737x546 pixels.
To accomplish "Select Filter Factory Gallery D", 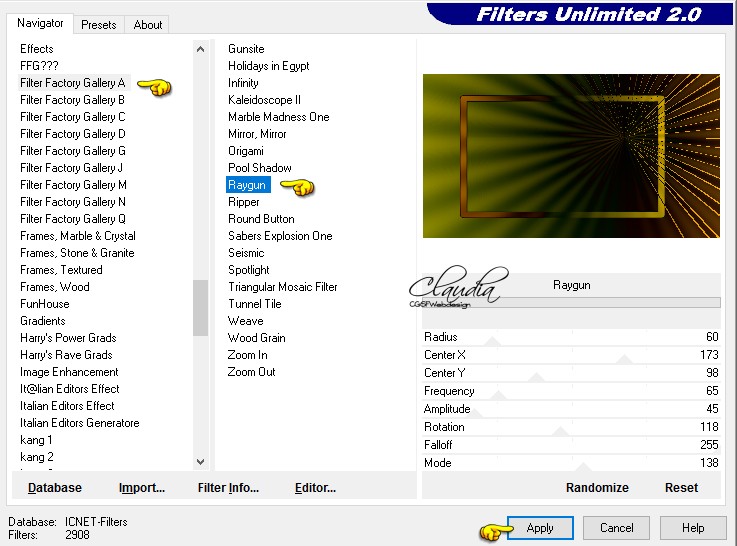I will [x=72, y=134].
